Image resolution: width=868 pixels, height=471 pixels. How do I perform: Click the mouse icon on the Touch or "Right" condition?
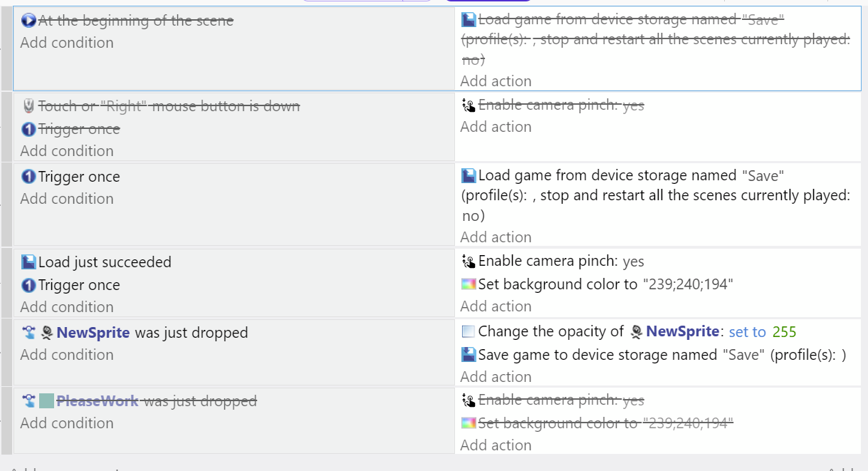28,106
